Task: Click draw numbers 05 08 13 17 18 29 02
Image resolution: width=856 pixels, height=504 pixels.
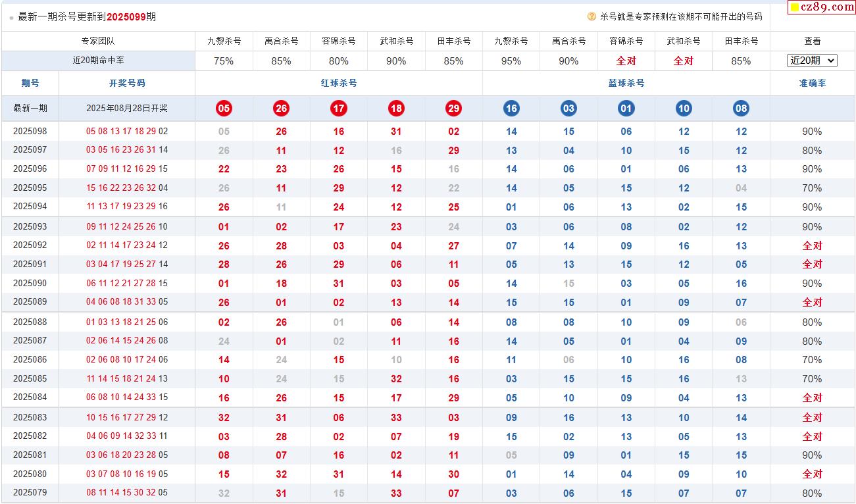Action: (x=127, y=131)
